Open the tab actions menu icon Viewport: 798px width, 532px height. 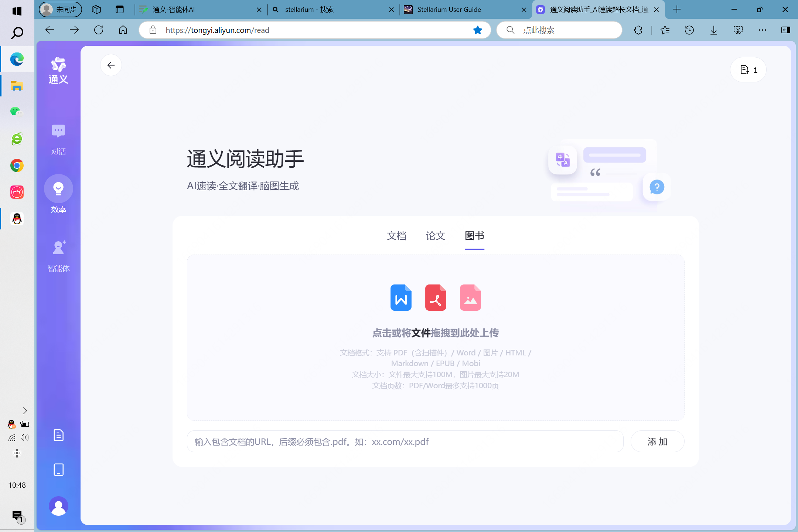click(x=120, y=10)
